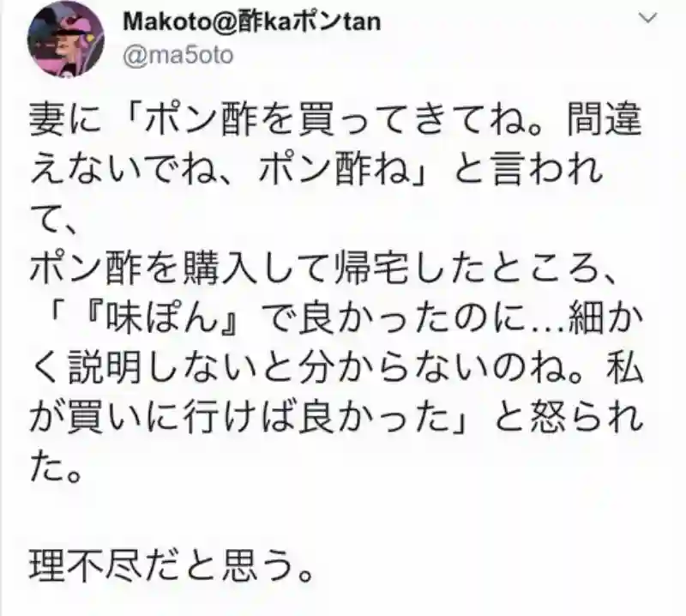Click the display name Makoto@酢kaポンtan

click(252, 22)
